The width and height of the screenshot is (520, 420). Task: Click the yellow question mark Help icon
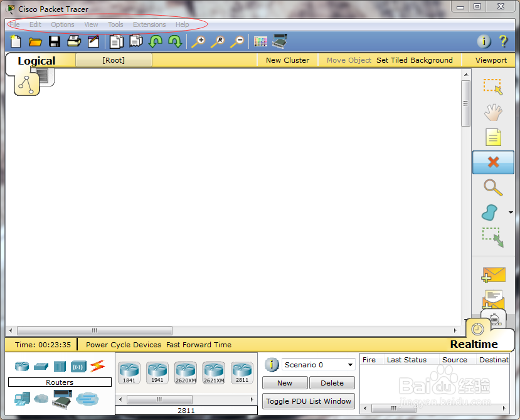click(503, 41)
